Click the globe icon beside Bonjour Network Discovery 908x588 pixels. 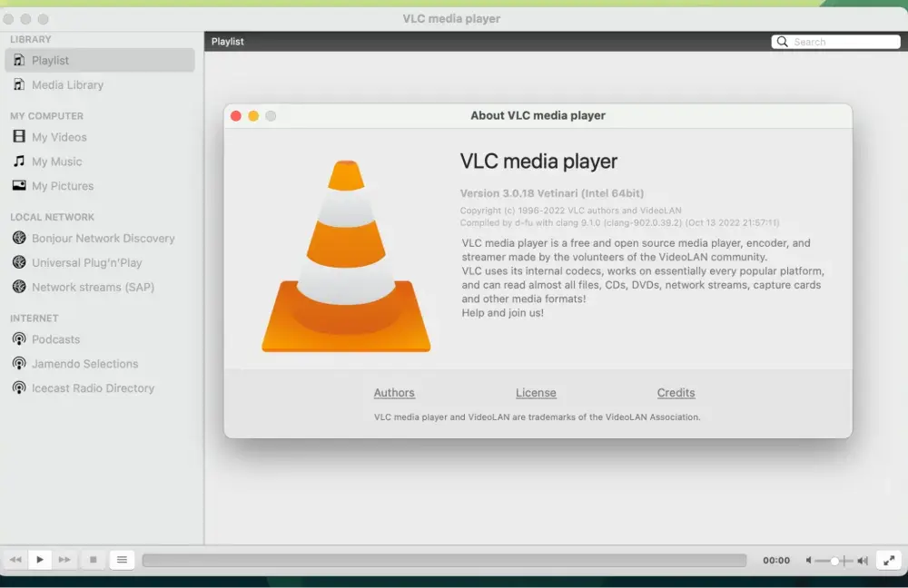pyautogui.click(x=19, y=237)
